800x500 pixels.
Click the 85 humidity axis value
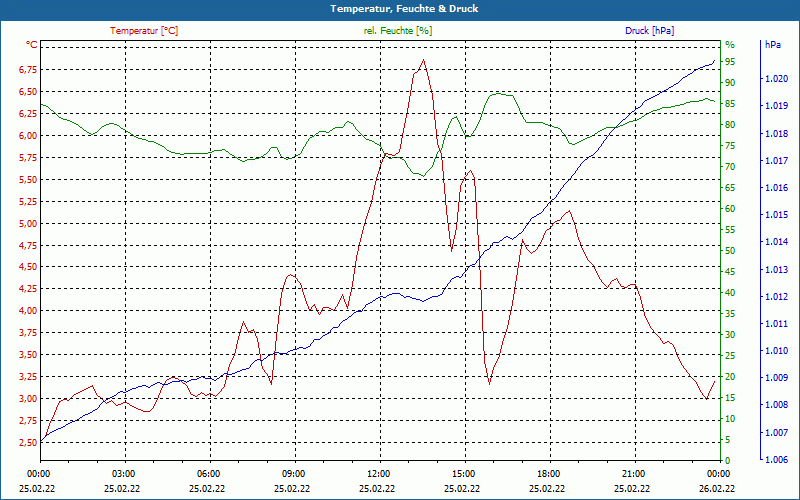point(730,104)
